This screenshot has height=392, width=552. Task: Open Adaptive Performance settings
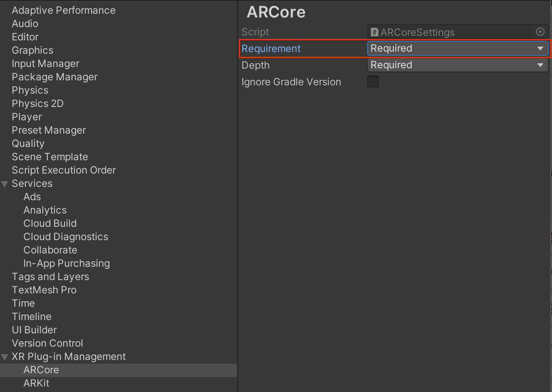pyautogui.click(x=63, y=10)
